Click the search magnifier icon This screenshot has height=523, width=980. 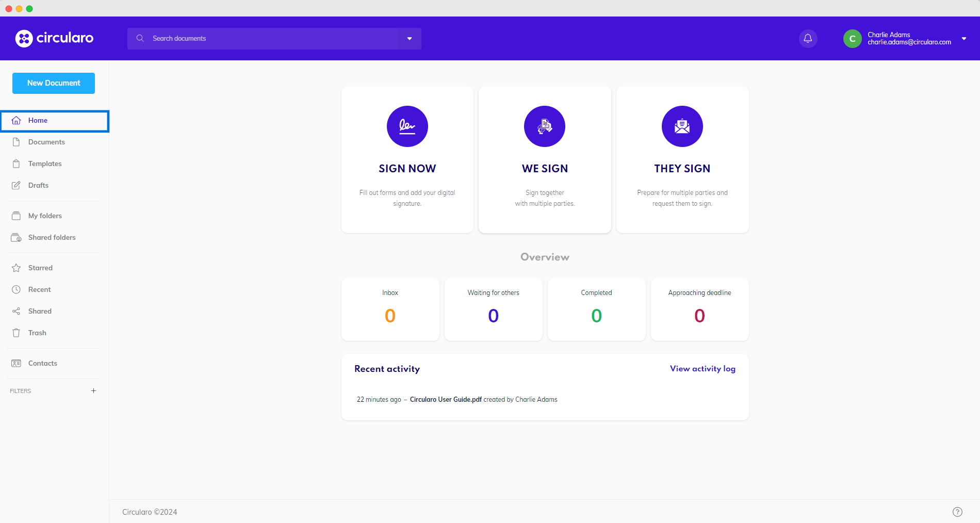coord(140,39)
